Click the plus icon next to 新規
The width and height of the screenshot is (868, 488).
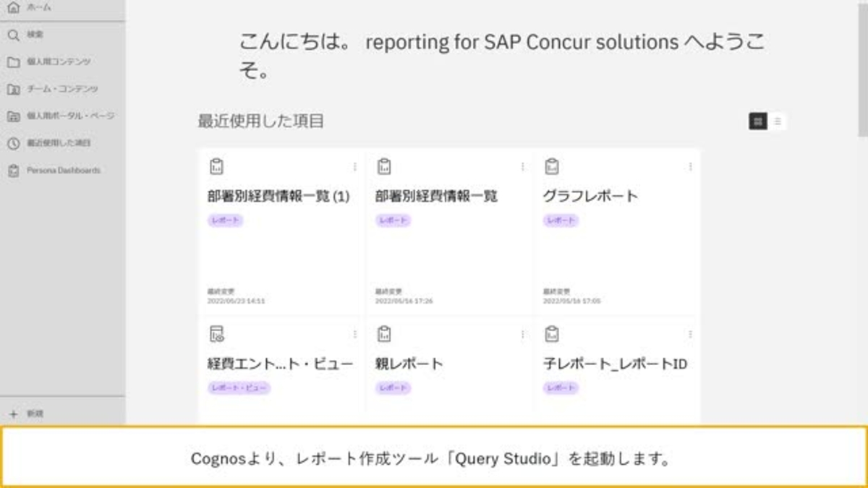tap(13, 414)
